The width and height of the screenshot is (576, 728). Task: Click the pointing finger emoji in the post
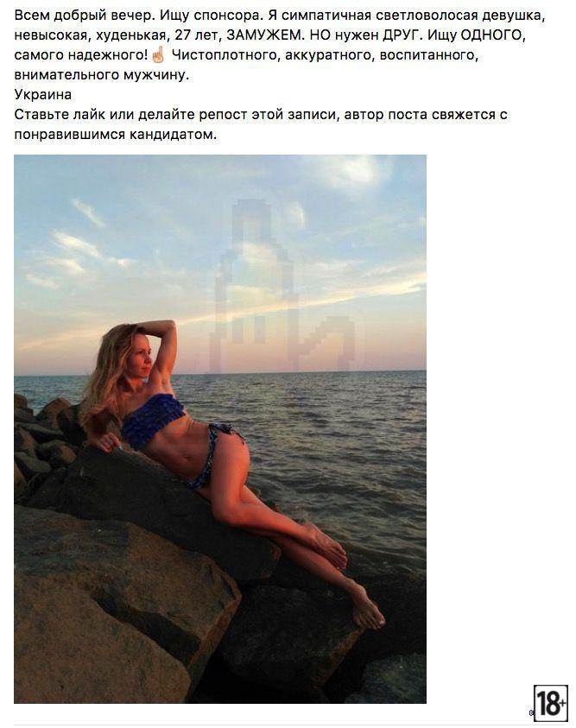pos(158,54)
